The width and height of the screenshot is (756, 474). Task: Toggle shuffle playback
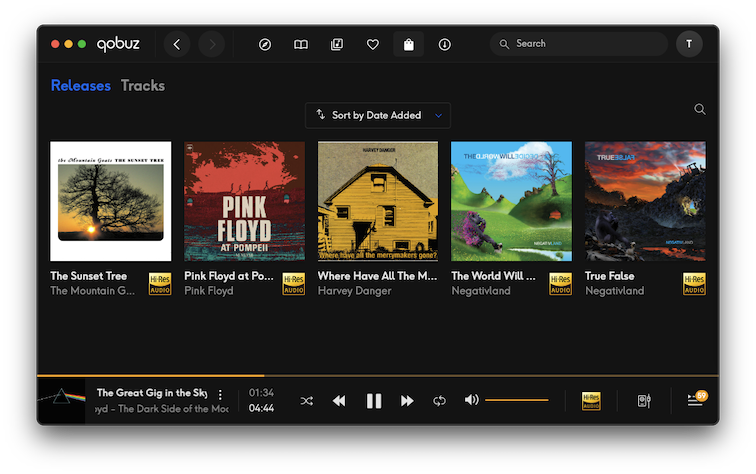(307, 401)
